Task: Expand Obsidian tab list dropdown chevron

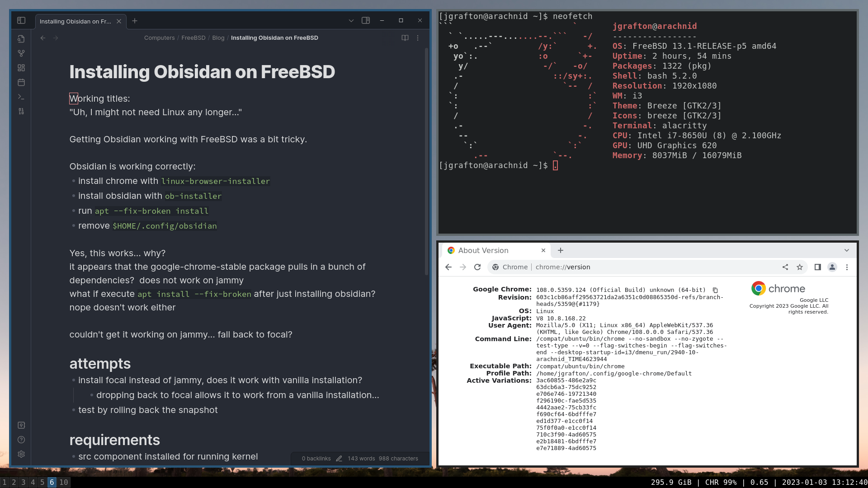Action: pos(351,20)
